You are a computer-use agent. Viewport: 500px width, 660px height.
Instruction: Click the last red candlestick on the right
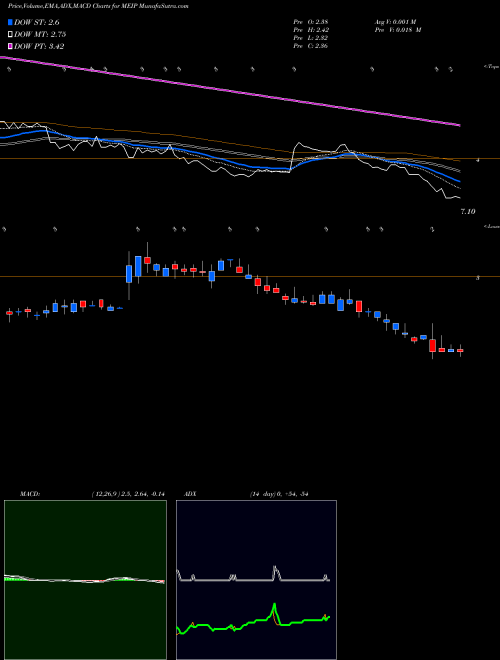[460, 350]
